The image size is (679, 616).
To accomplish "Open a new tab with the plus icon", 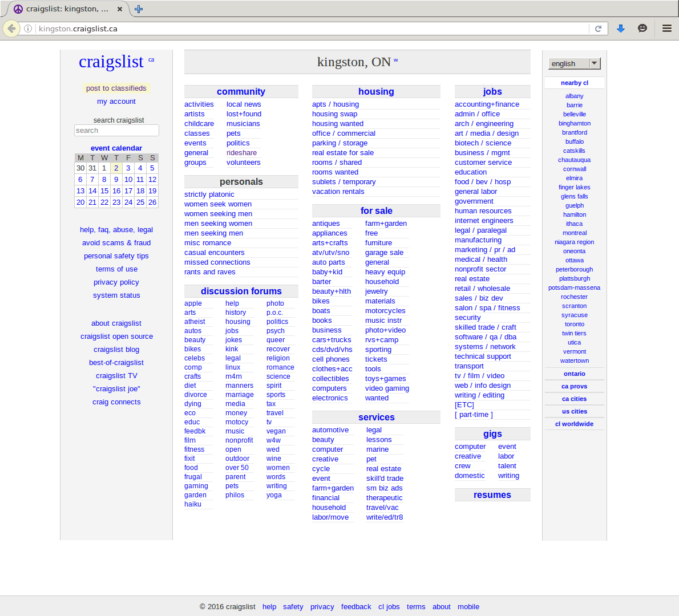I will 139,9.
